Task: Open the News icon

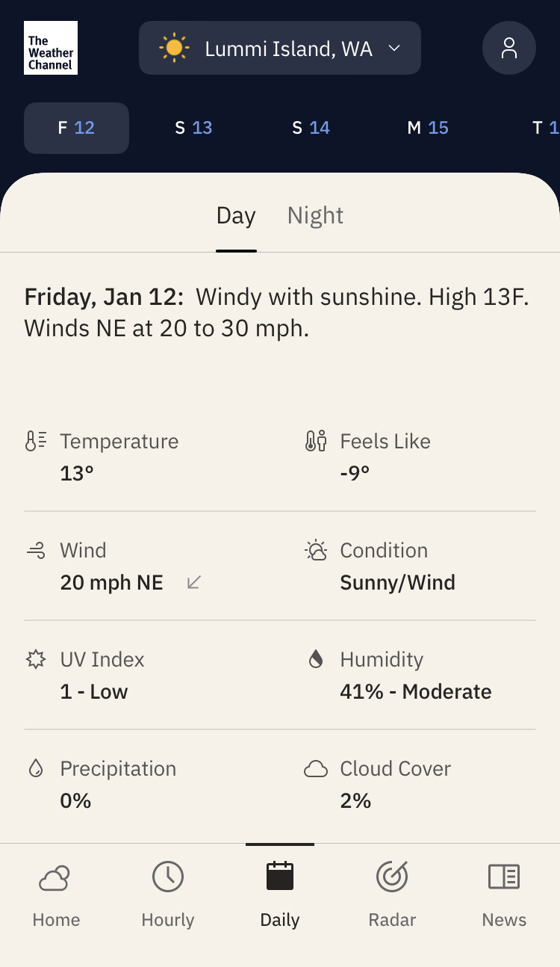Action: [504, 877]
